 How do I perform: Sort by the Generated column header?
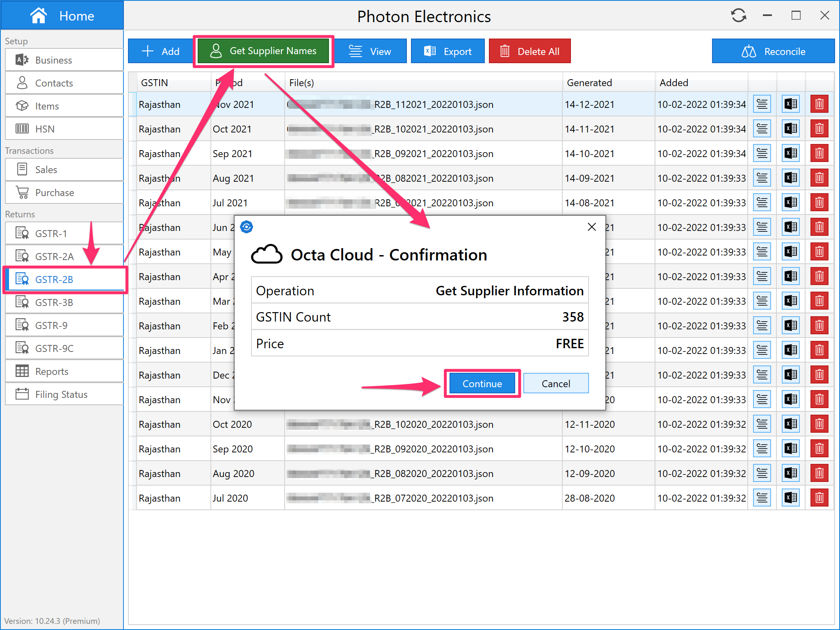pyautogui.click(x=589, y=82)
